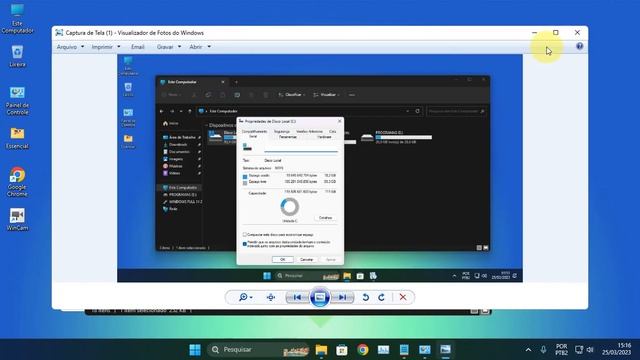Open the blue document app icon on the taskbar
Screen dimensions: 640x360
(404, 350)
